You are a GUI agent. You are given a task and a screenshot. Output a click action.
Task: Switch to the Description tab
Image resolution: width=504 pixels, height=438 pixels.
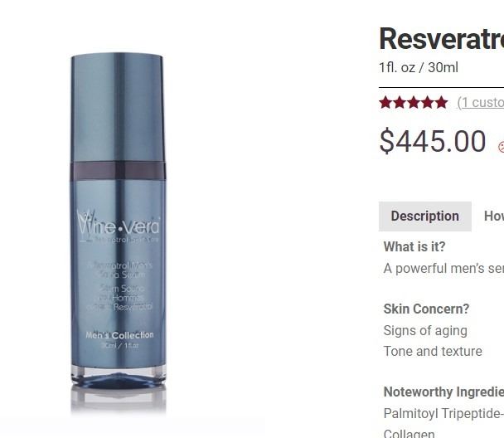[x=425, y=217]
